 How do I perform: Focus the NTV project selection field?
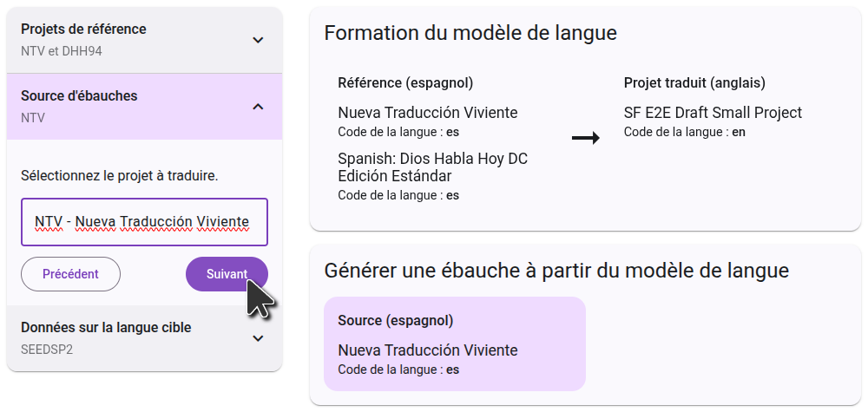coord(144,222)
